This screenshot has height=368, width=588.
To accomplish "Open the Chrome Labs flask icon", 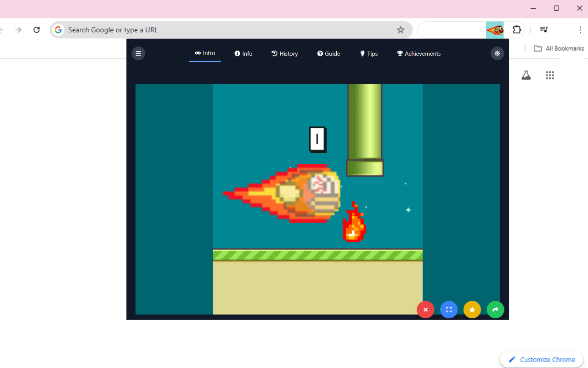I will click(526, 75).
